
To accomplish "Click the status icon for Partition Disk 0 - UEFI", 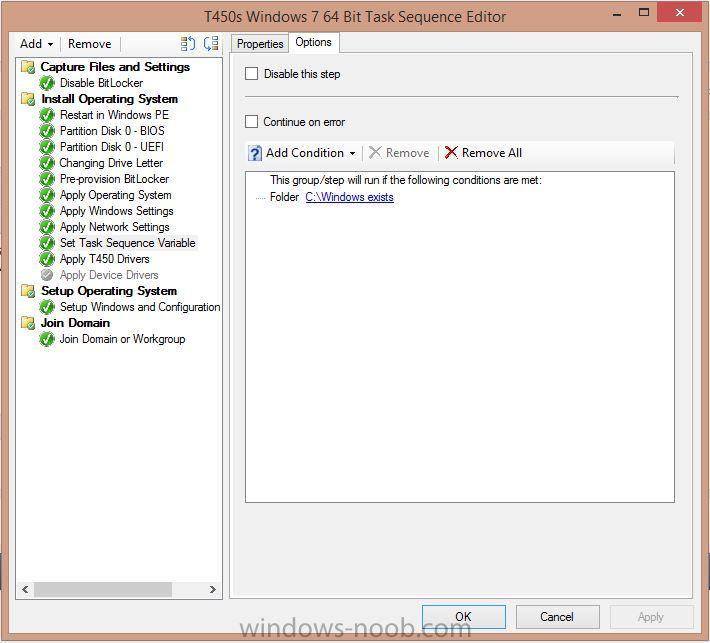I will [x=47, y=147].
